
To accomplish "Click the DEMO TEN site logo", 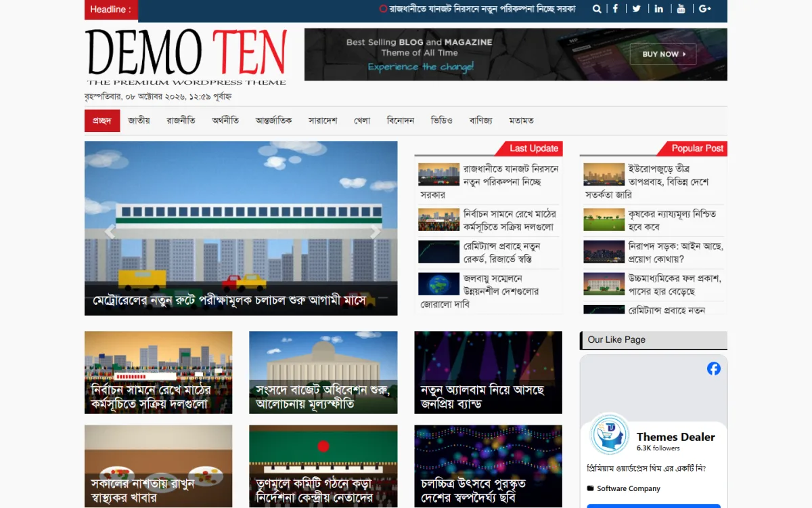I will point(186,57).
